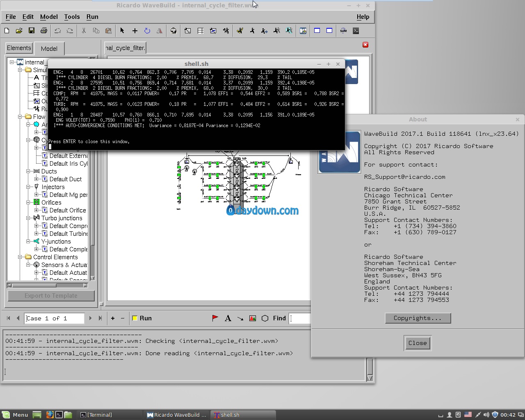The image size is (525, 420).
Task: Go to next case arrow
Action: pyautogui.click(x=90, y=318)
